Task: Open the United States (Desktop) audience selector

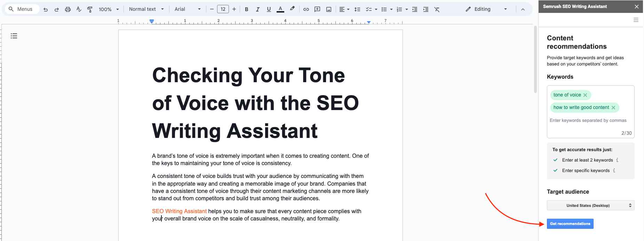Action: click(590, 205)
